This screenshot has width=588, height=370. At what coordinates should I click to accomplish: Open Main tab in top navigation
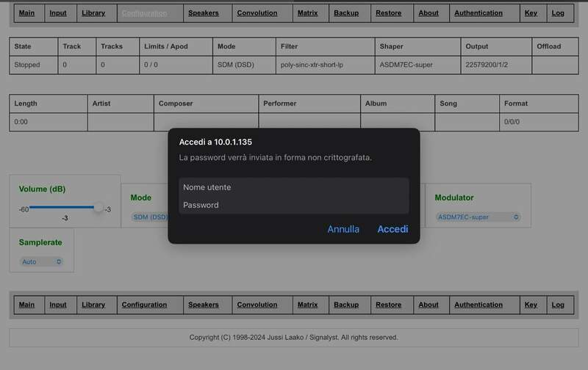[26, 13]
